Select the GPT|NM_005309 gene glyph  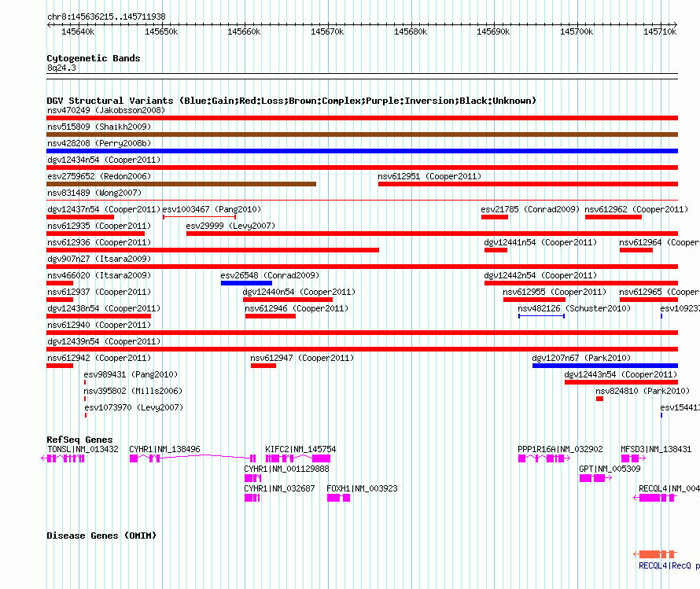point(595,478)
